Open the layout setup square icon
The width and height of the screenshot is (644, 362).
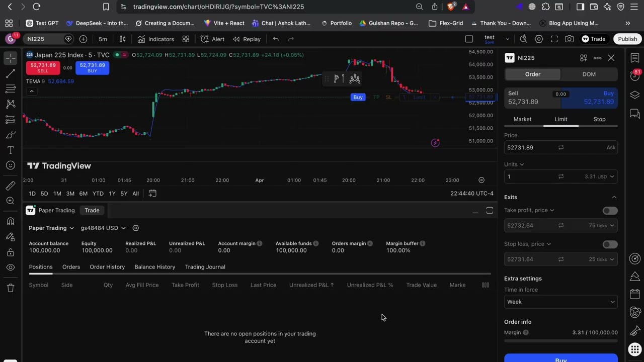469,39
